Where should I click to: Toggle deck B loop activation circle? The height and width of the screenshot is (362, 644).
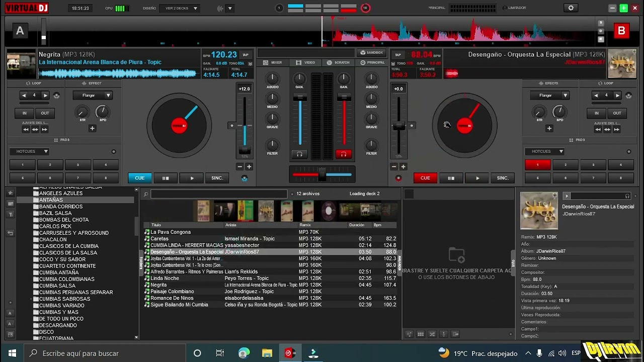pyautogui.click(x=628, y=95)
